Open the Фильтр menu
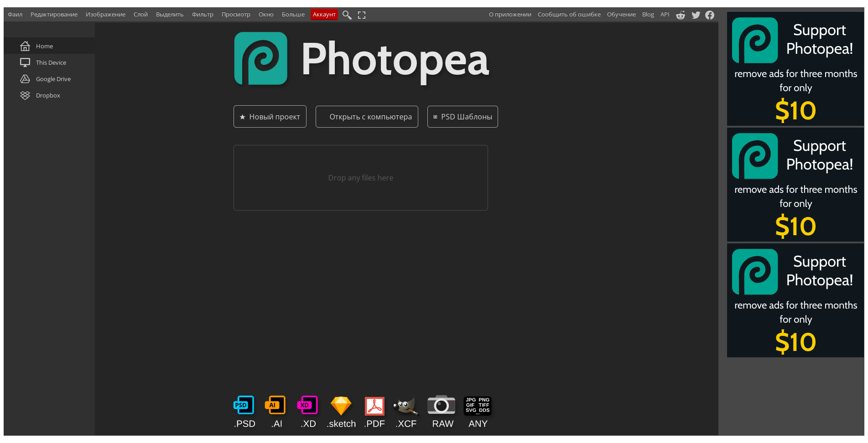The image size is (868, 443). [x=203, y=15]
